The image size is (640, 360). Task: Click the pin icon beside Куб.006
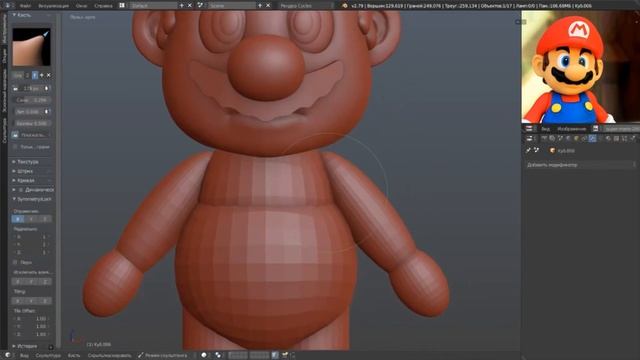(528, 151)
